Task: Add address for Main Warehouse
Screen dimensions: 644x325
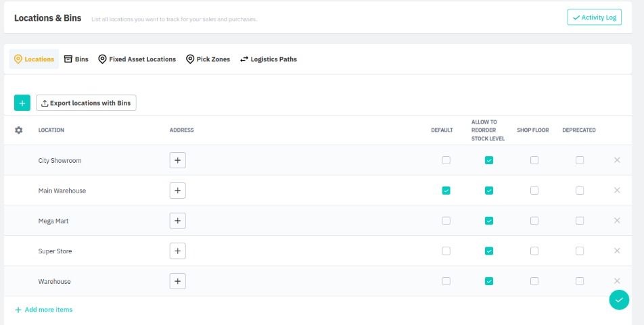Action: (x=177, y=191)
